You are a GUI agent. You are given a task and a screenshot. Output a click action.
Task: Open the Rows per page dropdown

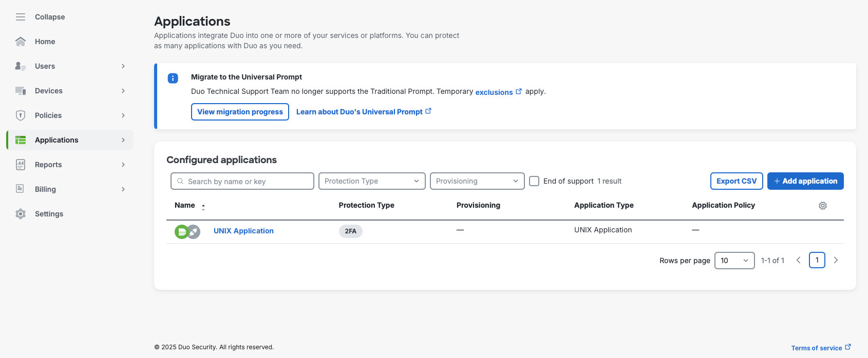tap(734, 261)
